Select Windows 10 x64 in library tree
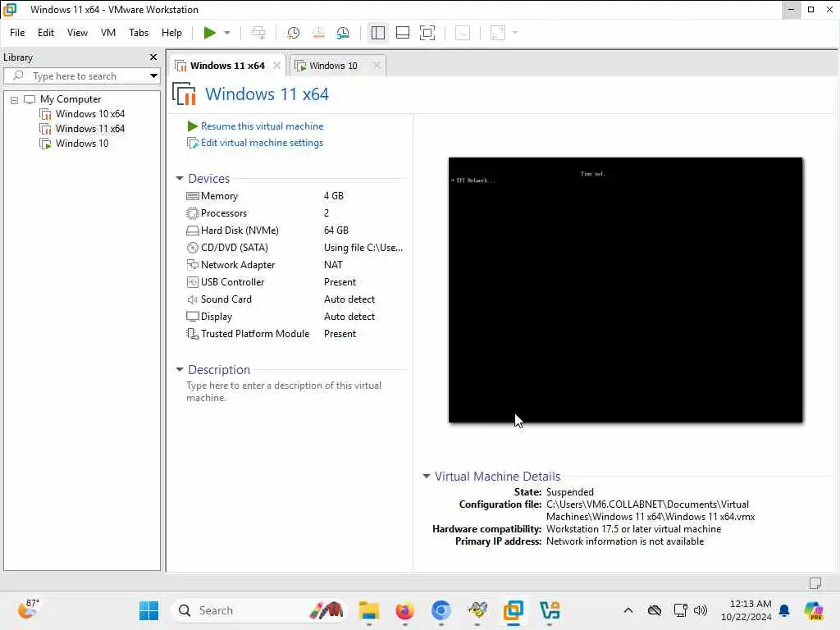Image resolution: width=840 pixels, height=630 pixels. [90, 113]
